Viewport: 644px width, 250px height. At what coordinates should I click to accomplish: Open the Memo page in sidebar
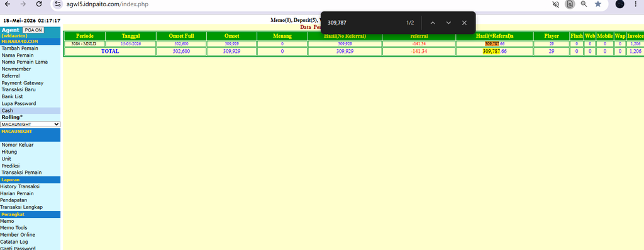(7, 221)
